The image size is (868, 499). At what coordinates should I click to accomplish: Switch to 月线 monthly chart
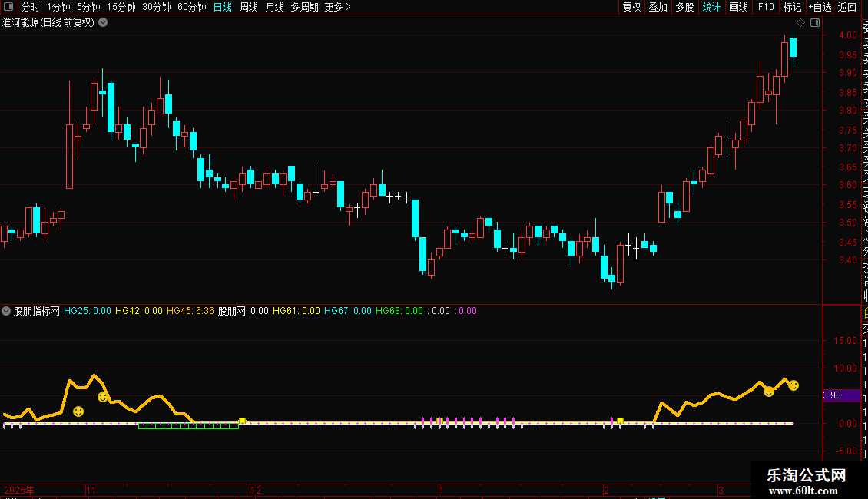tap(274, 7)
